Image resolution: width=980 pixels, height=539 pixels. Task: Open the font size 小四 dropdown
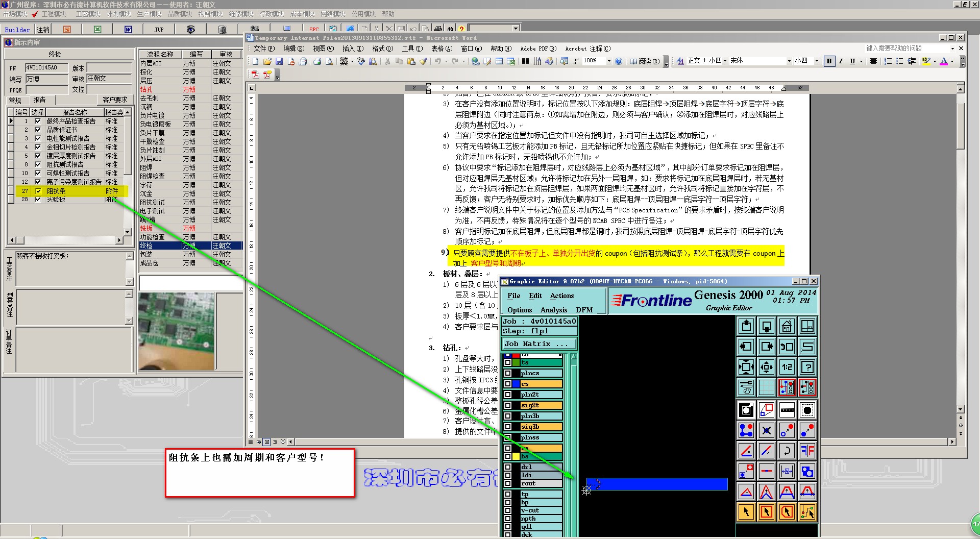[817, 61]
